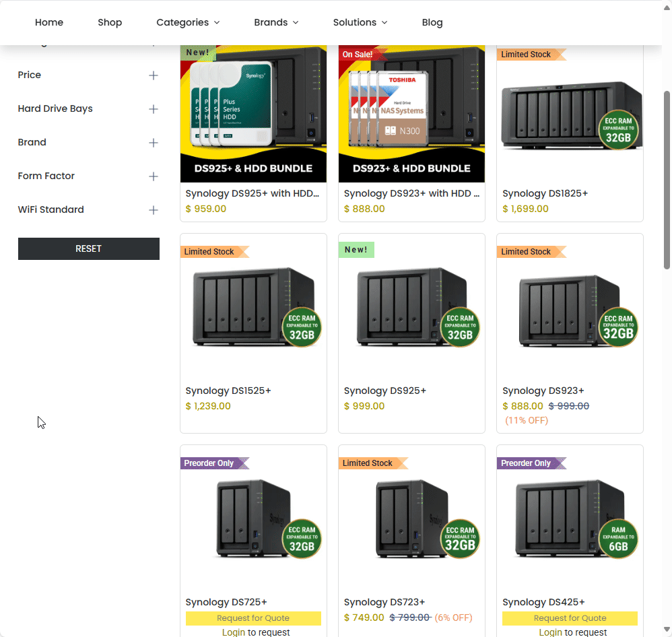Click the Login link under DS425+
This screenshot has height=637, width=672.
(551, 632)
